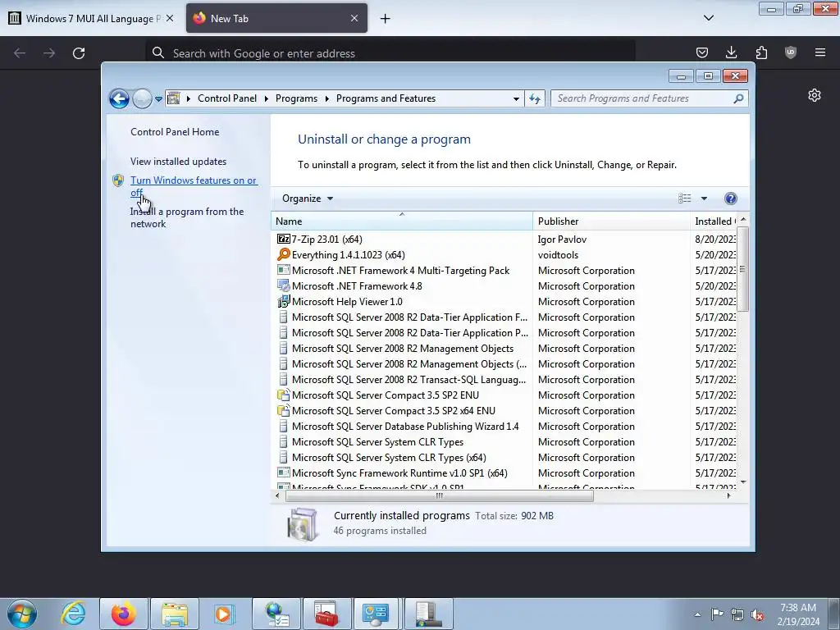
Task: Click the Forward arrow in Control Panel window
Action: pos(142,98)
